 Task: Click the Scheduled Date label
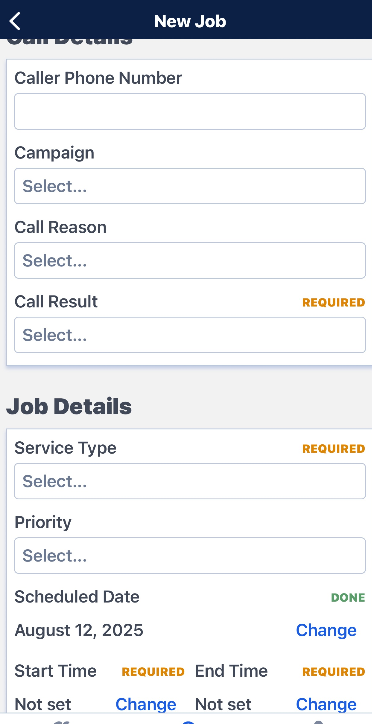pyautogui.click(x=77, y=597)
